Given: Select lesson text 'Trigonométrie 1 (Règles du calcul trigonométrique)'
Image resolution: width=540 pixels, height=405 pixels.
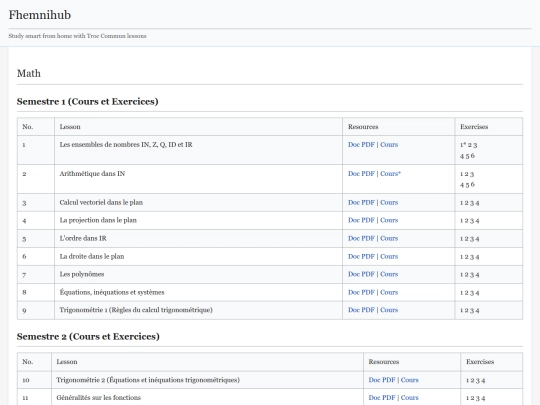Looking at the screenshot, I should [136, 310].
